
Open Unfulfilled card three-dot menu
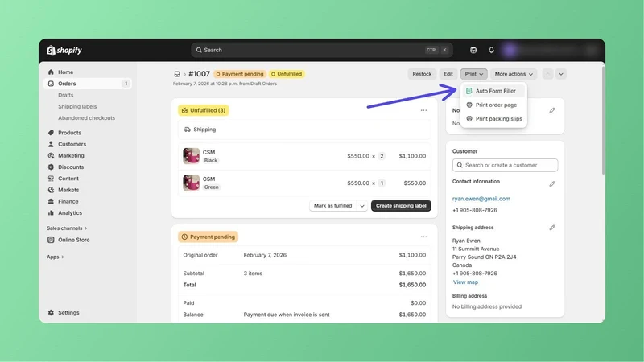click(423, 110)
